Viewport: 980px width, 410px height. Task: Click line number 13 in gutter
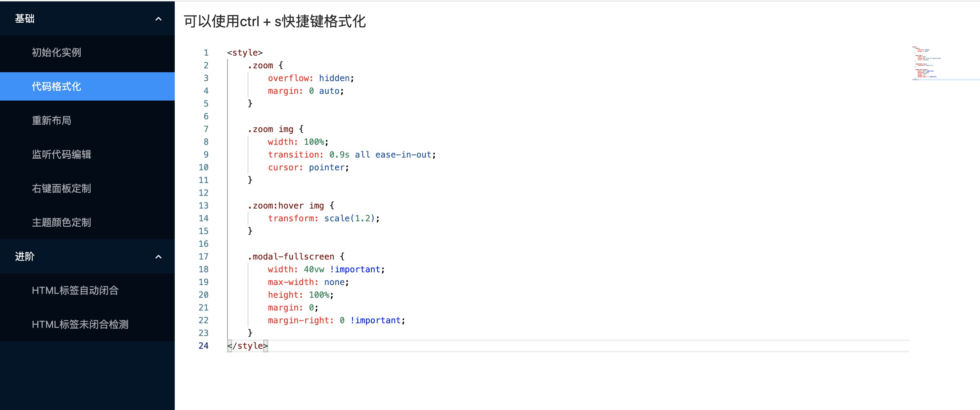pos(203,206)
